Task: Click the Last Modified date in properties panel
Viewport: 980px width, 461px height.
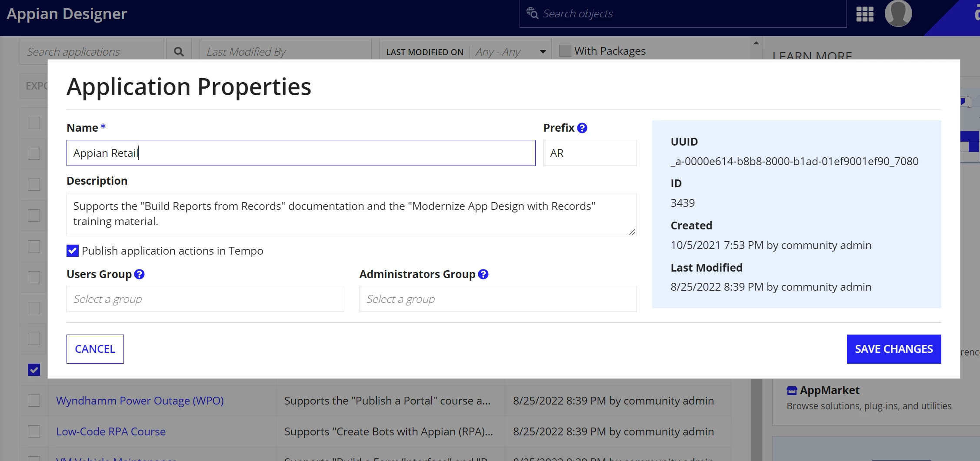Action: 771,287
